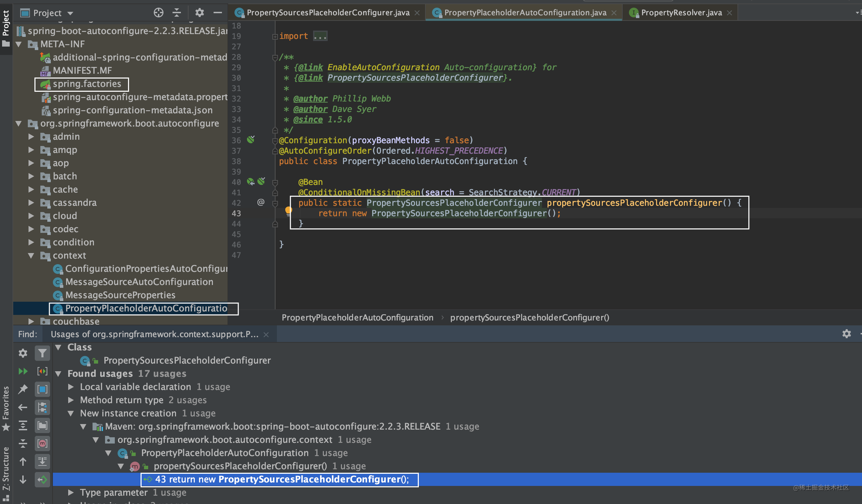Viewport: 862px width, 504px height.
Task: Expand all nodes in Find results
Action: 23,425
